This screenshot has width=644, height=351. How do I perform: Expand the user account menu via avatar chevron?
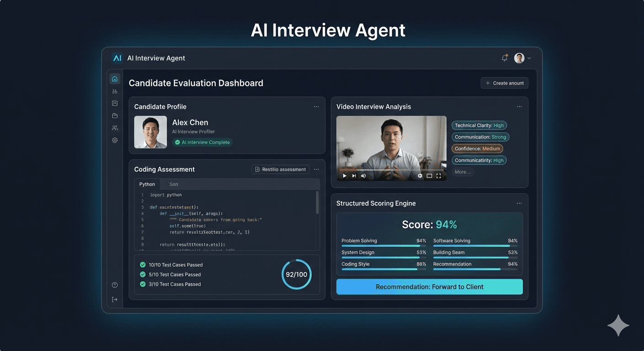pos(529,58)
